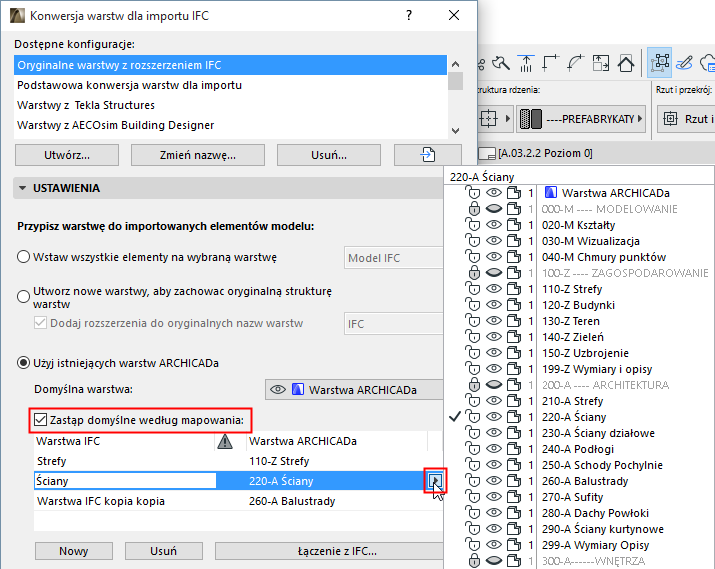Select 'Wstaw wszystkie elementy na wybraną warstwę' radio

[23, 257]
